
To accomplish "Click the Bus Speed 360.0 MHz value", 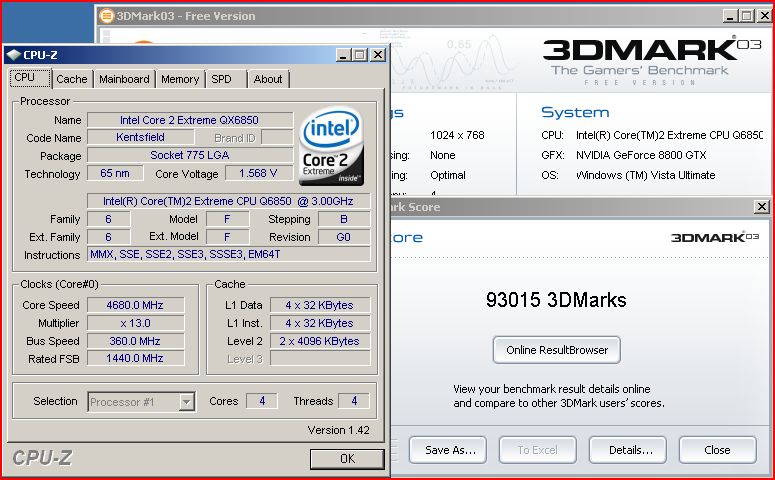I will pyautogui.click(x=135, y=341).
